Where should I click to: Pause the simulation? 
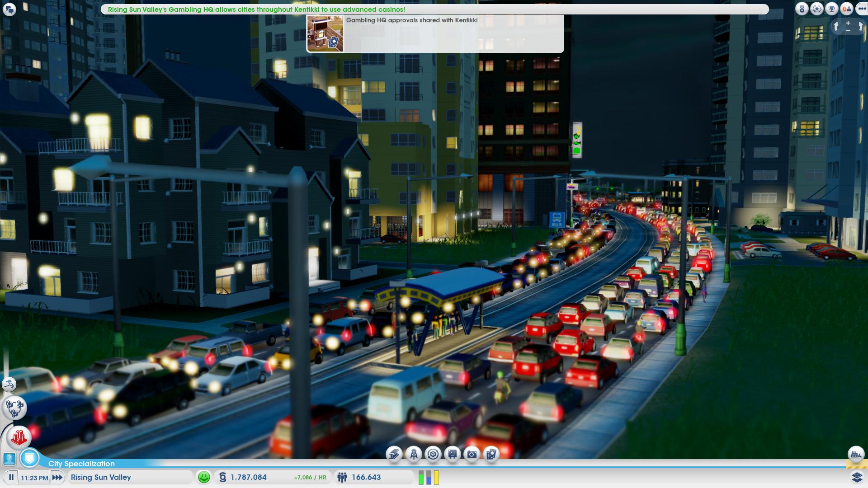pos(11,477)
